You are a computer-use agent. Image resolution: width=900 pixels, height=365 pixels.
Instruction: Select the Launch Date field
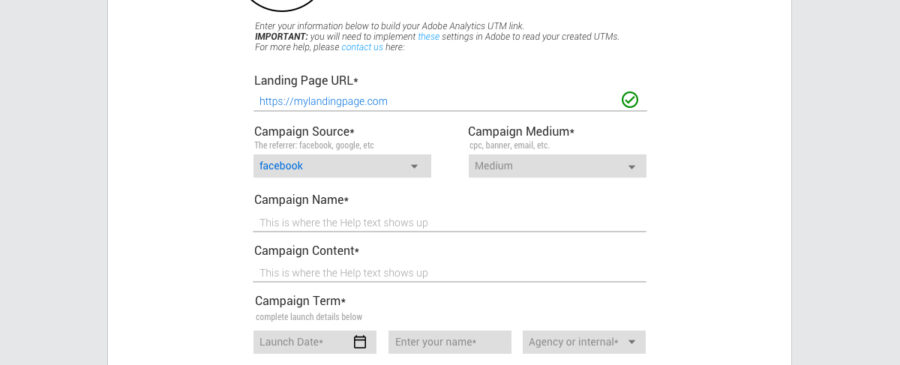point(315,342)
